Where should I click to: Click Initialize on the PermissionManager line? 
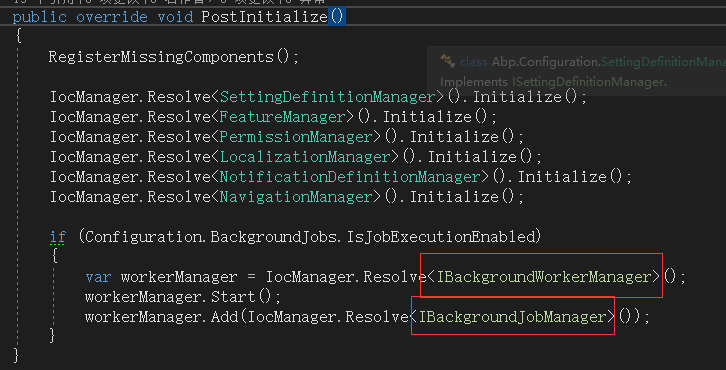coord(454,137)
